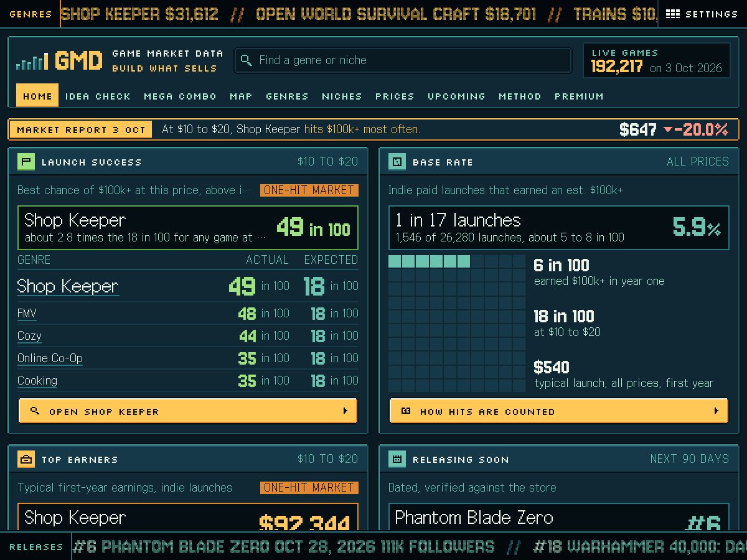Click 'hits $100k+ most often' report link
This screenshot has height=560, width=747.
tap(362, 129)
